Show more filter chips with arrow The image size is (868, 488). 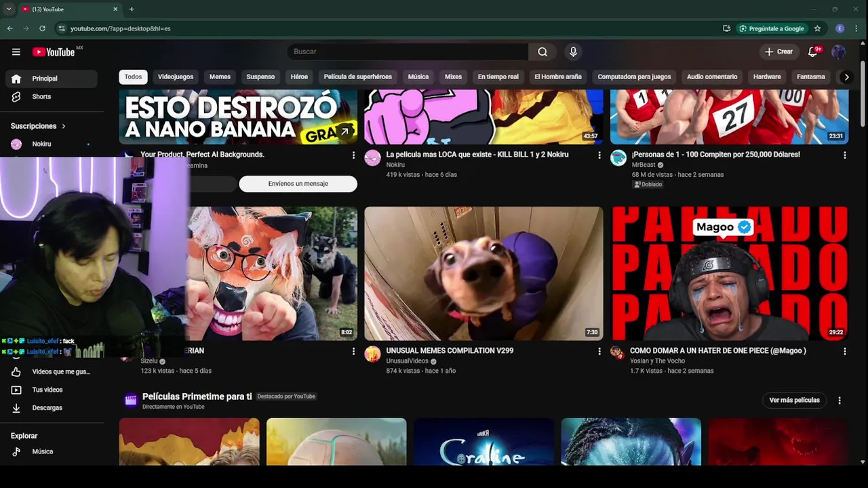pyautogui.click(x=846, y=77)
